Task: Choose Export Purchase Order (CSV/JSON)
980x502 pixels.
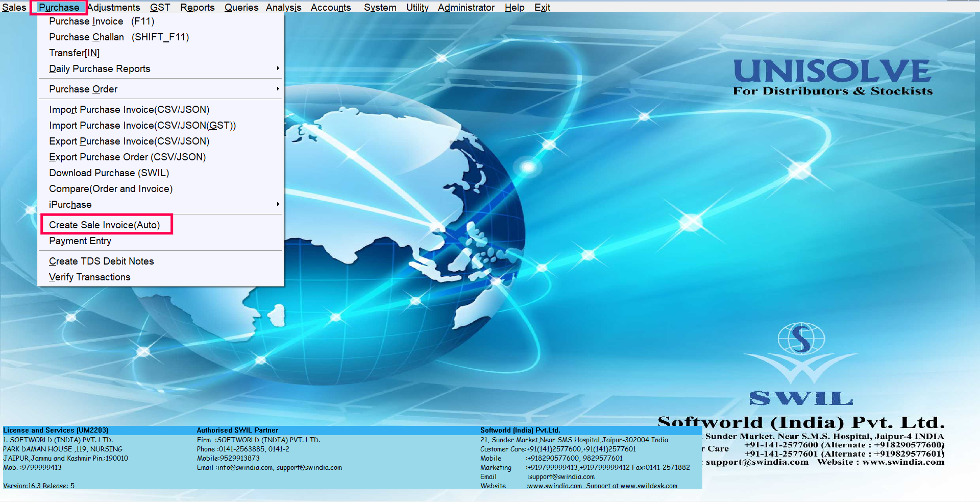Action: (161, 157)
